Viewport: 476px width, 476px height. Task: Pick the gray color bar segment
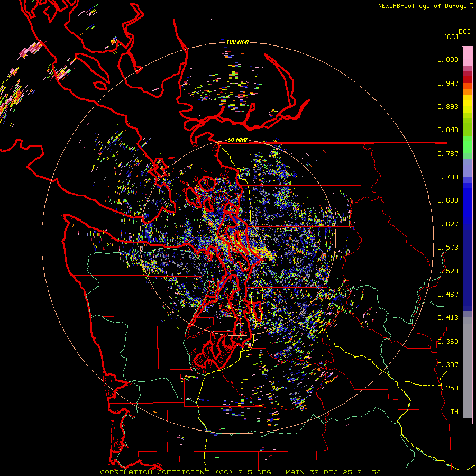click(467, 368)
